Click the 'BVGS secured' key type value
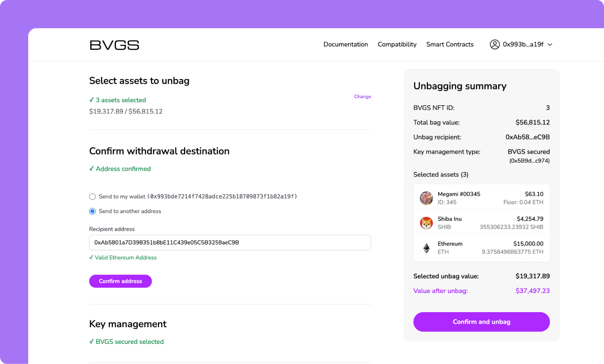The width and height of the screenshot is (604, 364). pyautogui.click(x=528, y=152)
